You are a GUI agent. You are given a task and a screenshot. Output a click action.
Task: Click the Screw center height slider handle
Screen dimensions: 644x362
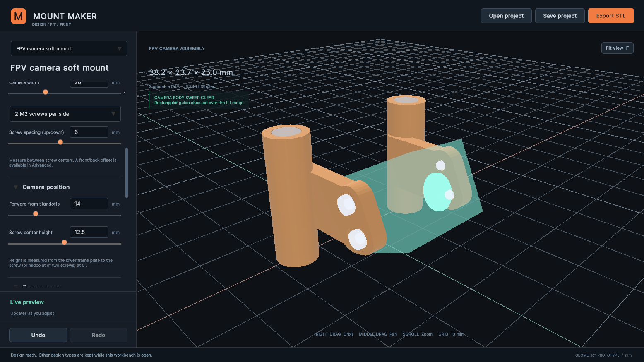click(x=64, y=242)
